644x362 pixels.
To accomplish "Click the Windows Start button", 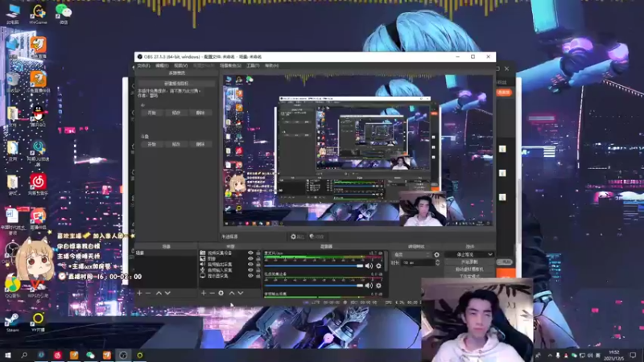I will tap(8, 356).
